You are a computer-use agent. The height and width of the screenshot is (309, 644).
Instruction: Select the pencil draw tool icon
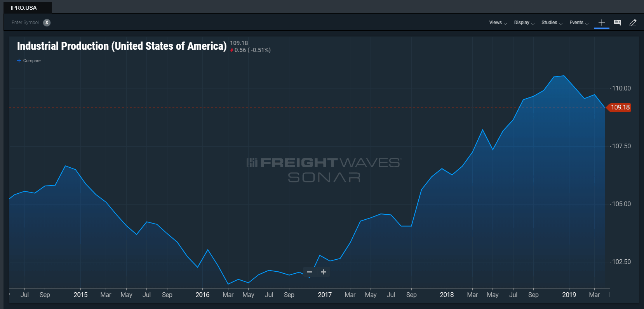tap(633, 23)
